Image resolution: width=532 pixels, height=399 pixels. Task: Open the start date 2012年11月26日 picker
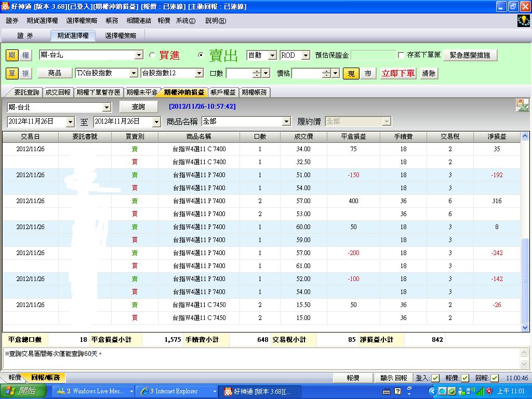click(70, 122)
